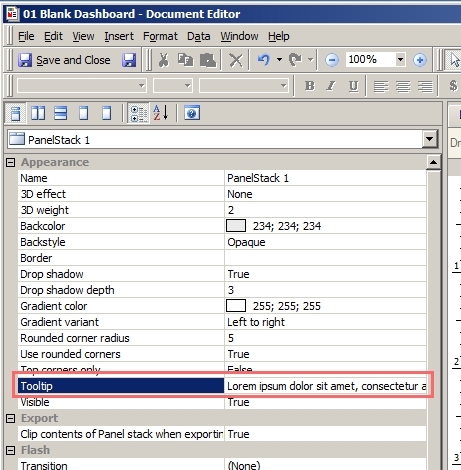Collapse the Appearance property section
461x470 pixels.
tap(11, 162)
